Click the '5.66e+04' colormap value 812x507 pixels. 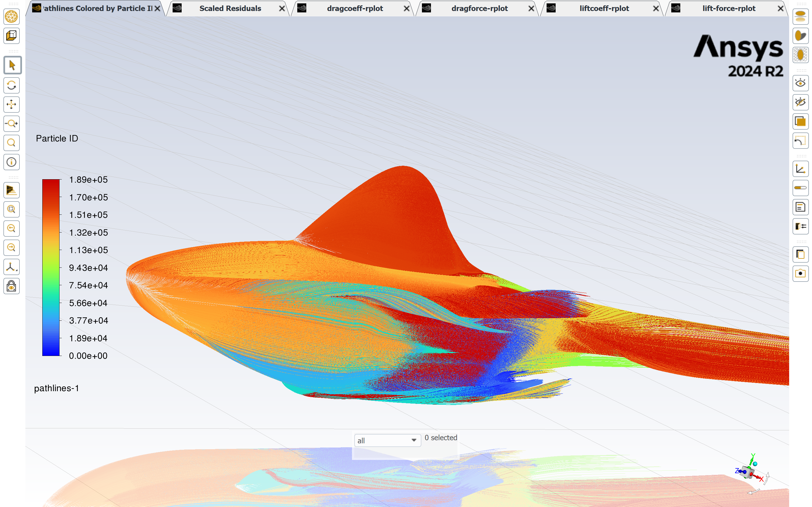pyautogui.click(x=88, y=303)
